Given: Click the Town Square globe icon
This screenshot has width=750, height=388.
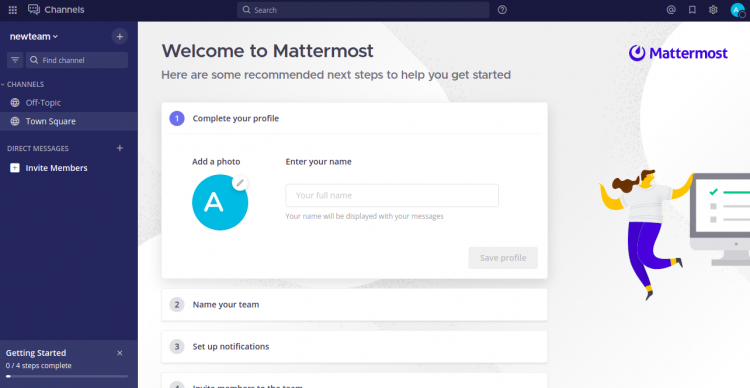Looking at the screenshot, I should [x=15, y=122].
